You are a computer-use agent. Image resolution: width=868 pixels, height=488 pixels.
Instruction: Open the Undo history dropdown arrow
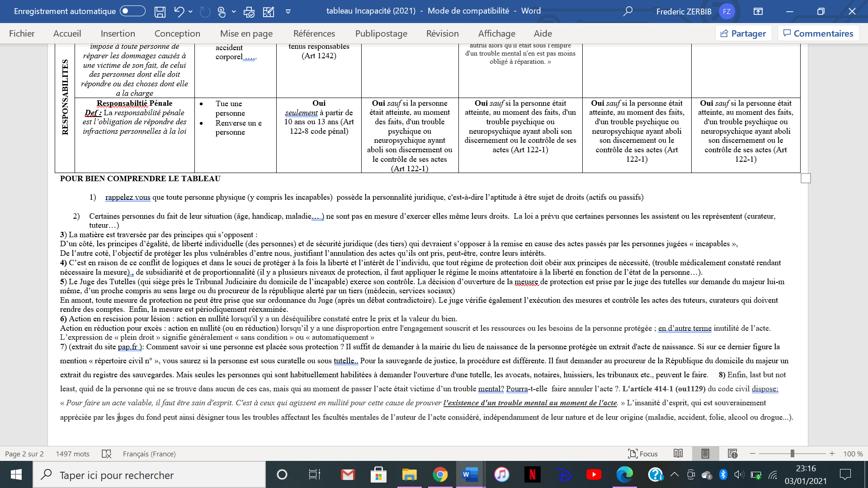coord(190,12)
